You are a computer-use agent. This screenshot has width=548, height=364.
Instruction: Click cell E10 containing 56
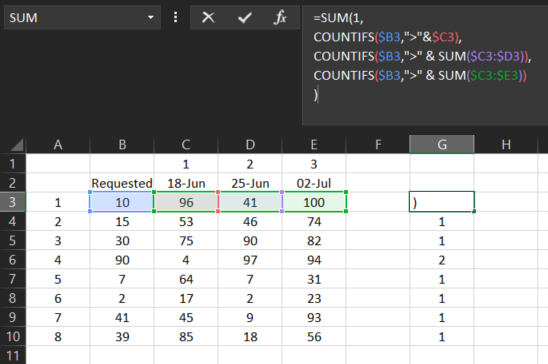(314, 336)
